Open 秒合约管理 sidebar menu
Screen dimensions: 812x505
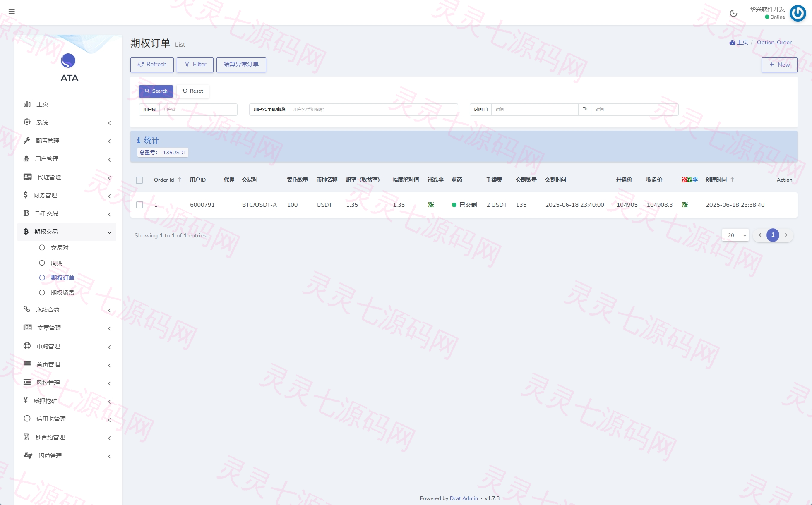pyautogui.click(x=67, y=437)
